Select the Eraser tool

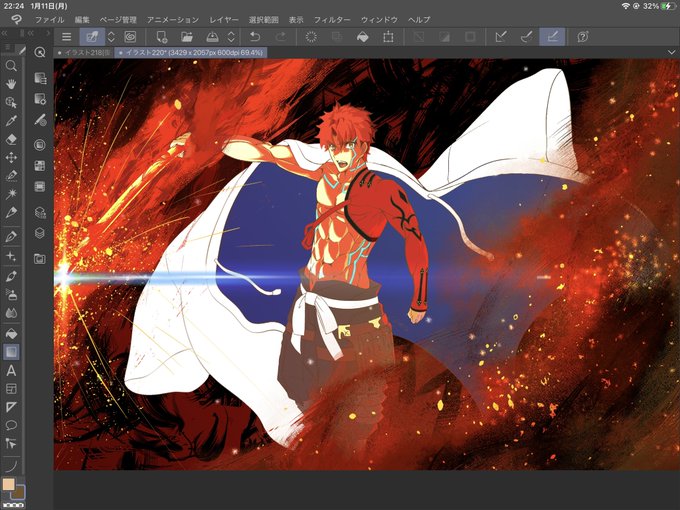click(11, 139)
